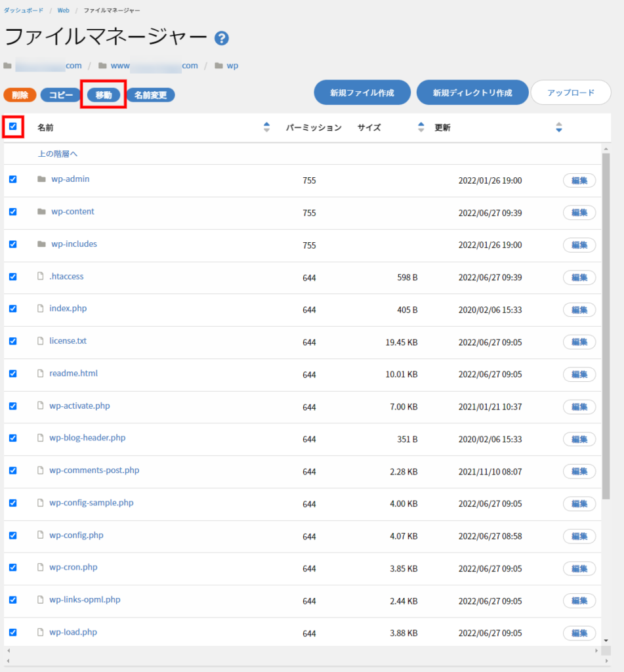Open the wp-admin folder link
The height and width of the screenshot is (672, 624).
click(70, 179)
